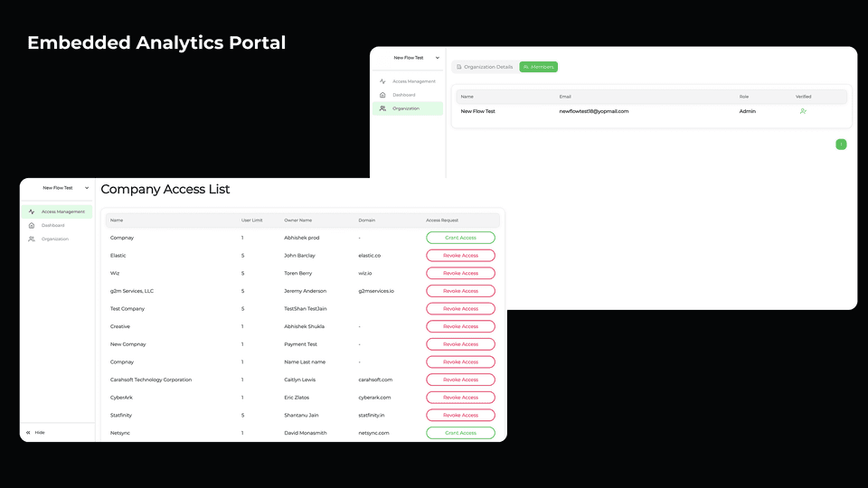The height and width of the screenshot is (488, 868).
Task: Click Access Management pulse icon in Members panel sidebar
Action: (x=382, y=81)
